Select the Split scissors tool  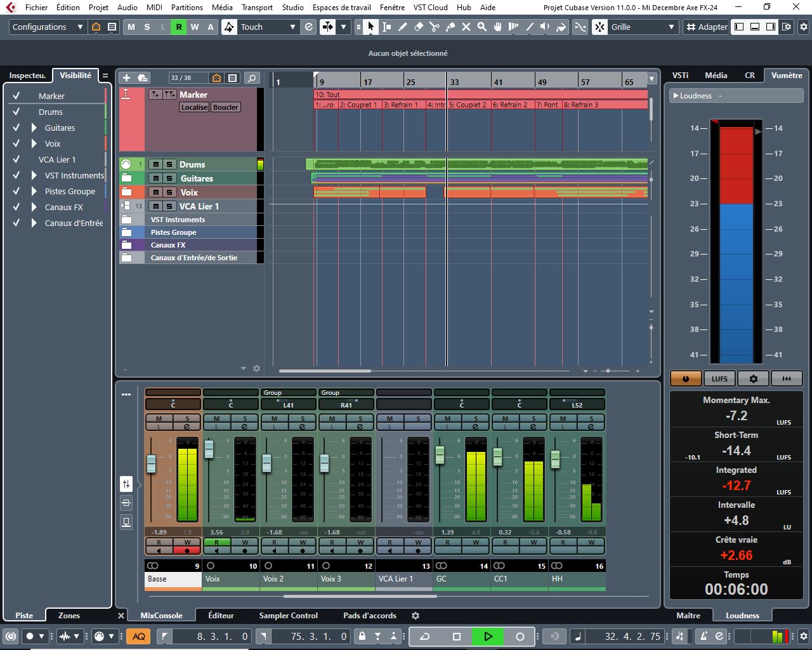(434, 27)
